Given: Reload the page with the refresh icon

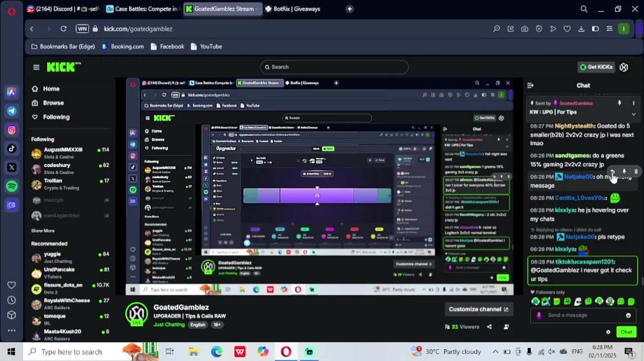Looking at the screenshot, I should coord(64,29).
